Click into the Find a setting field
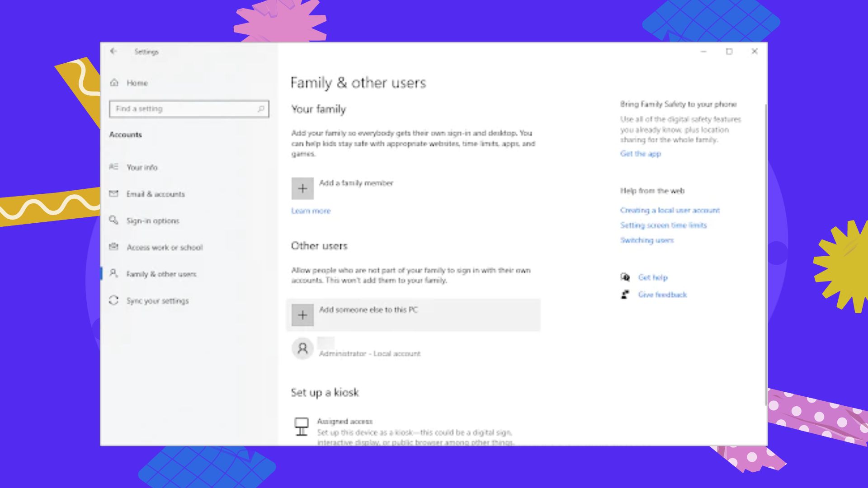Screen dimensions: 868x488 click(x=189, y=109)
